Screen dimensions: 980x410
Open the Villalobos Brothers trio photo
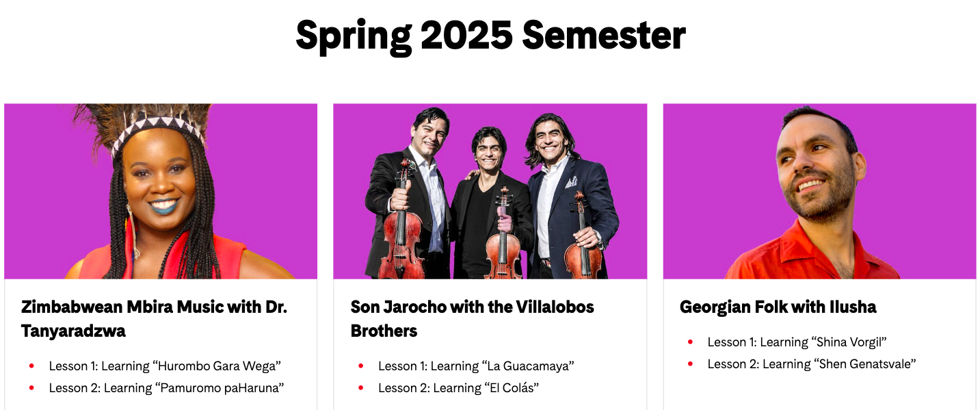(x=490, y=192)
